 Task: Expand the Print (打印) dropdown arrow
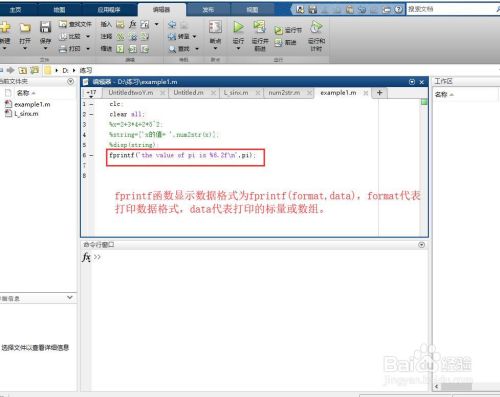(x=88, y=49)
